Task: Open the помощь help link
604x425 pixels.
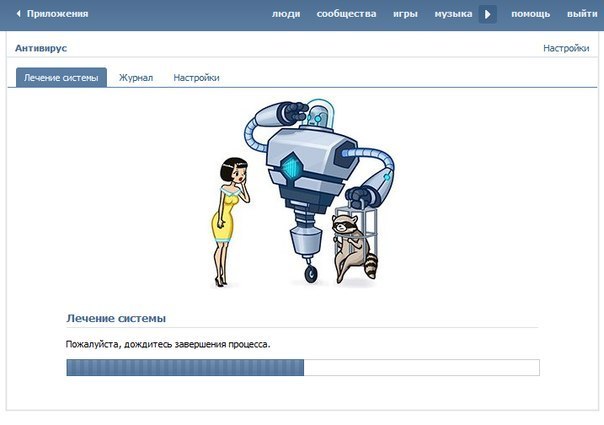Action: coord(530,14)
